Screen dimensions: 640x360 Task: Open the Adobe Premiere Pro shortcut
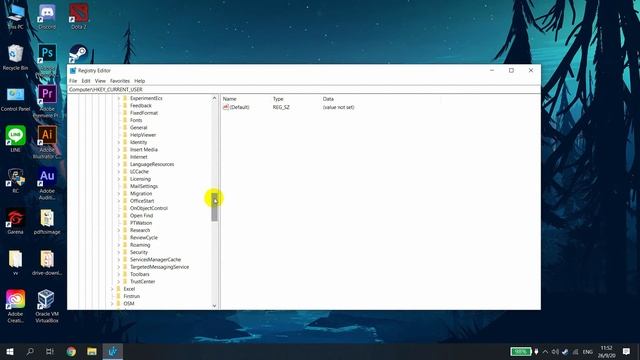47,102
